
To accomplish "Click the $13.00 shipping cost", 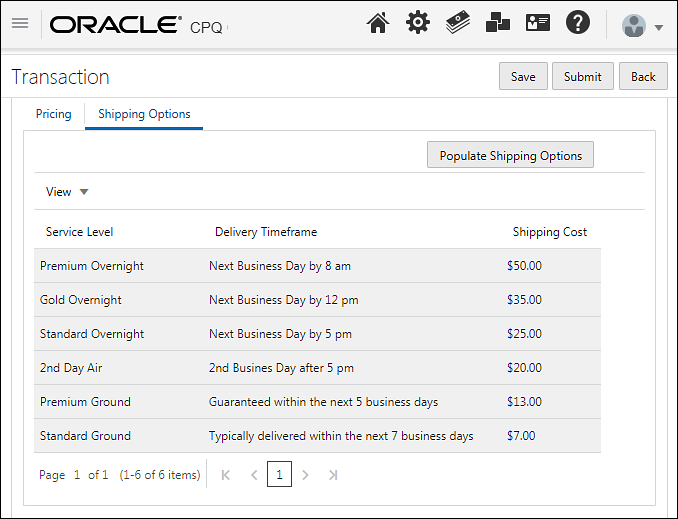I will coord(524,401).
